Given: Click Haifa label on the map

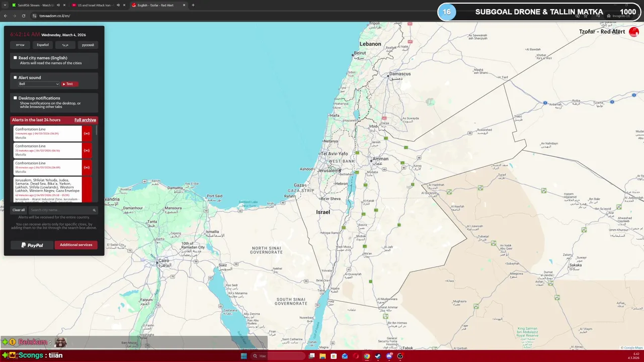Looking at the screenshot, I should [334, 115].
